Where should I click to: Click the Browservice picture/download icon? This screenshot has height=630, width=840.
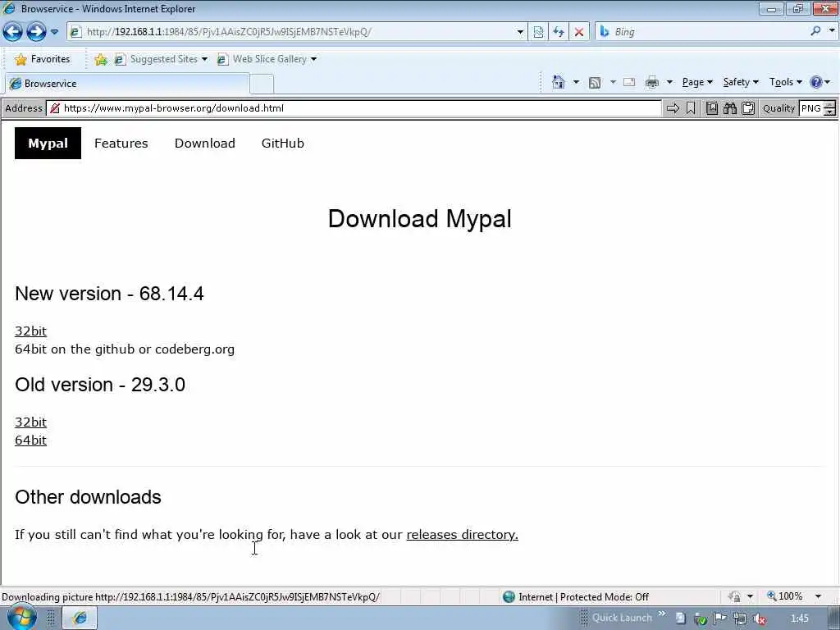click(x=711, y=109)
